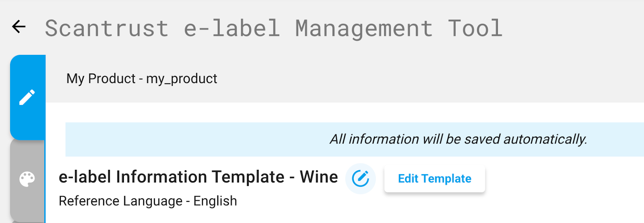The width and height of the screenshot is (644, 223).
Task: Switch to the palette design tab
Action: pyautogui.click(x=27, y=179)
